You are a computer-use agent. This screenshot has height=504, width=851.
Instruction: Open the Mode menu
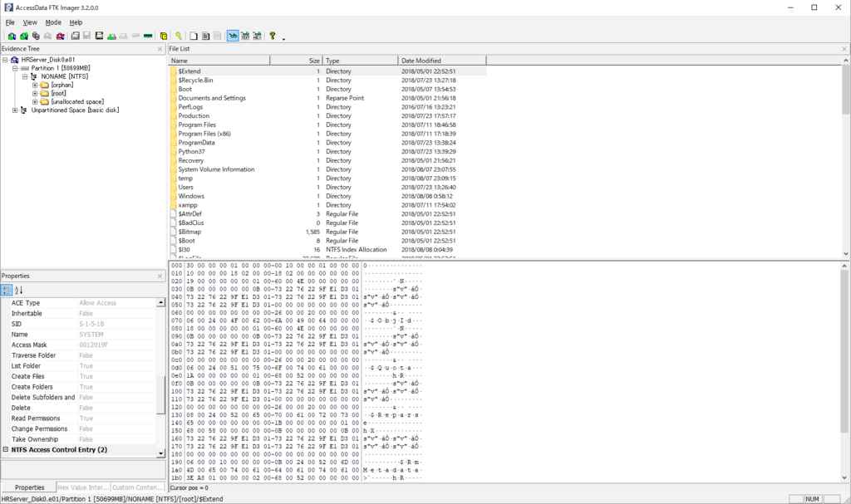click(x=53, y=22)
